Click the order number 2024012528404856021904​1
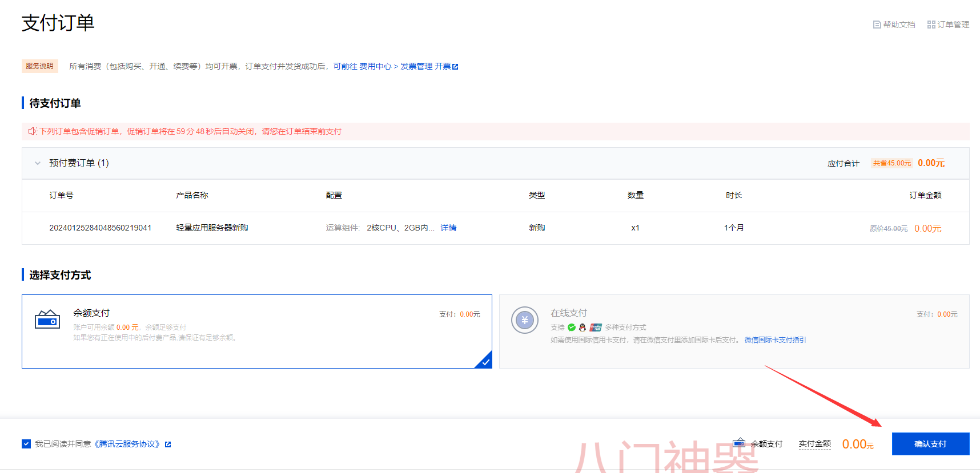This screenshot has width=980, height=473. point(101,228)
